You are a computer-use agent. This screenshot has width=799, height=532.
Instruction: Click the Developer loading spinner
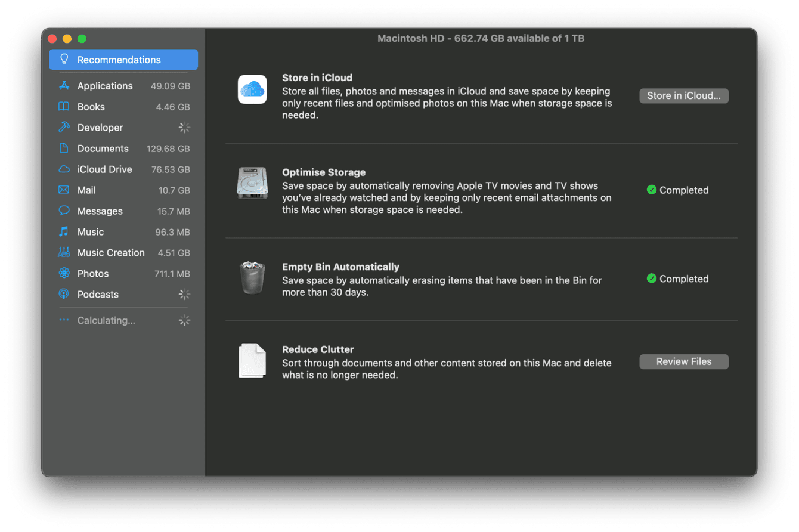click(185, 128)
